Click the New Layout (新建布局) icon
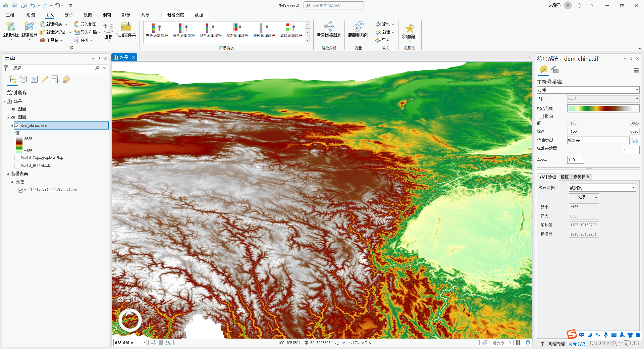Screen dimensions: 644x349 tap(29, 27)
